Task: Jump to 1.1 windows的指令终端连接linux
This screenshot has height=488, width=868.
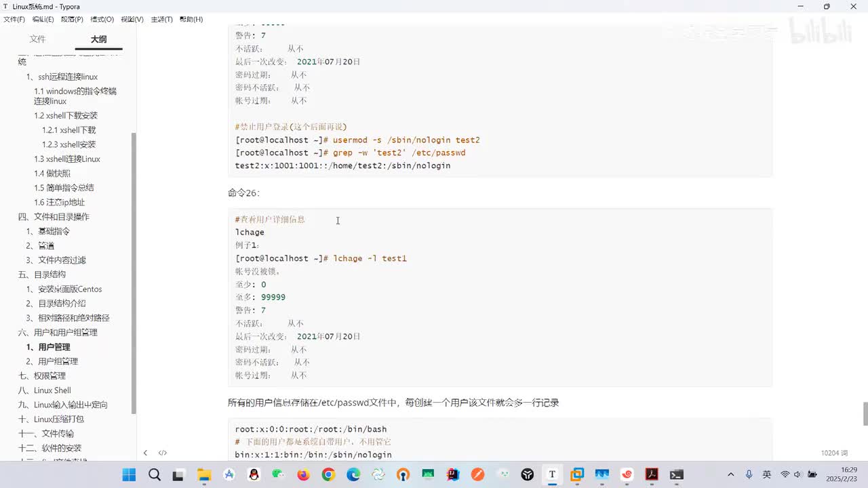Action: (75, 96)
